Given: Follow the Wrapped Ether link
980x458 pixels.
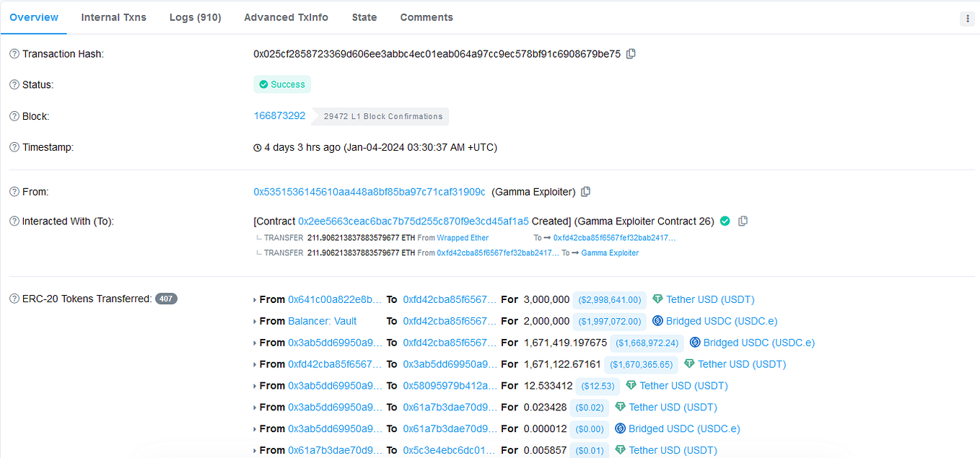Looking at the screenshot, I should coord(462,237).
